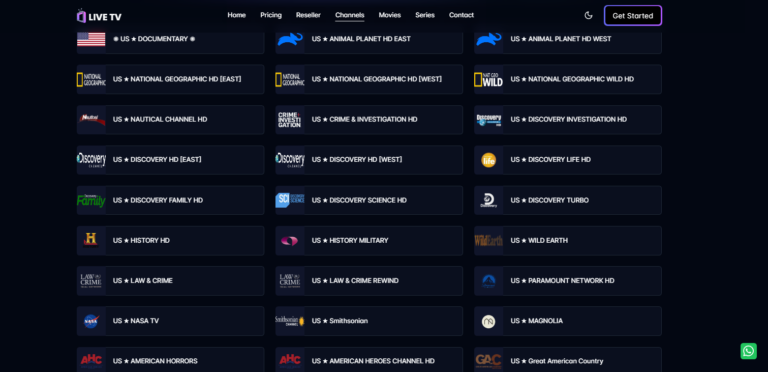The width and height of the screenshot is (768, 372).
Task: Click the Discovery Science SCI logo
Action: tap(290, 200)
